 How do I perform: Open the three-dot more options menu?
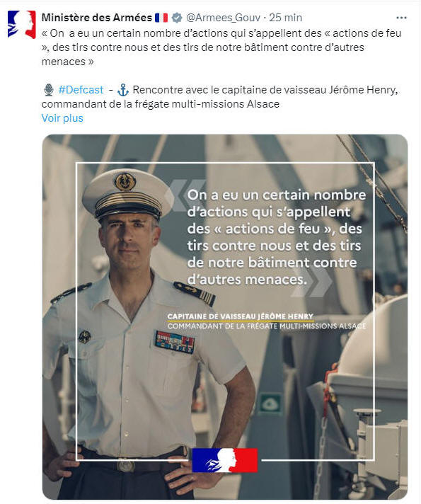tap(401, 18)
